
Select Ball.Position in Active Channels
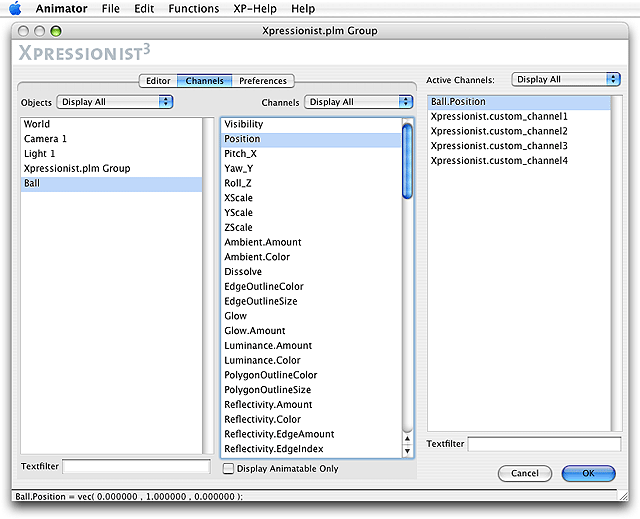[519, 102]
